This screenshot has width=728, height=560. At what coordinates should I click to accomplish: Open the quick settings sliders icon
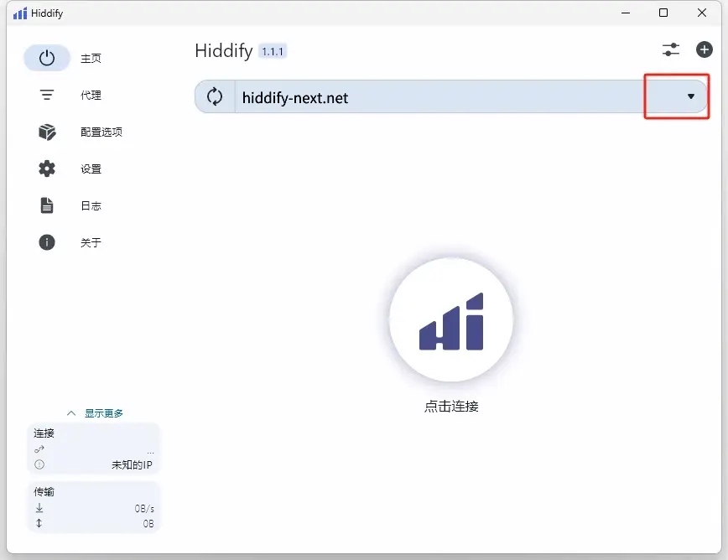(671, 49)
